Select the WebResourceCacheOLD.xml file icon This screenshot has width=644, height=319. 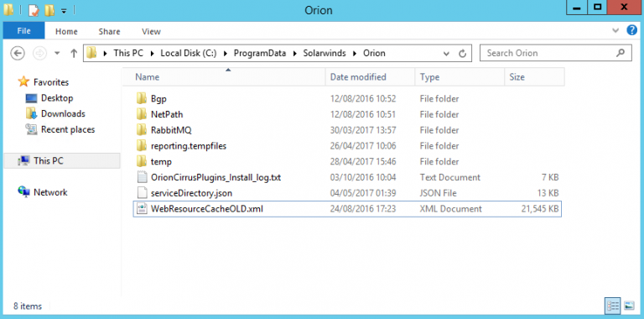coord(142,209)
